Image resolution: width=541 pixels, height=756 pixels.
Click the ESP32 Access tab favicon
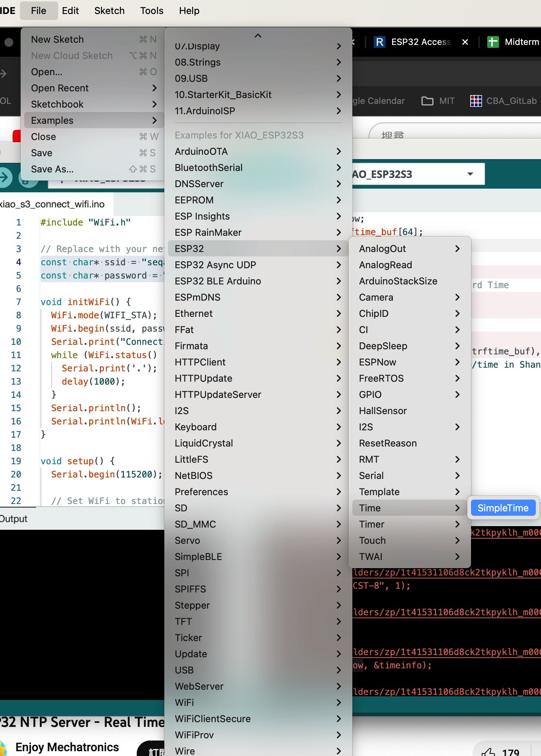pyautogui.click(x=380, y=42)
